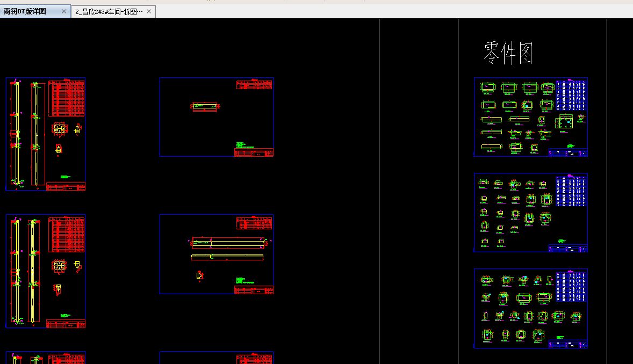The width and height of the screenshot is (633, 364).
Task: Open the 2_昌欣2#3#车间-拆图 tab
Action: [109, 11]
